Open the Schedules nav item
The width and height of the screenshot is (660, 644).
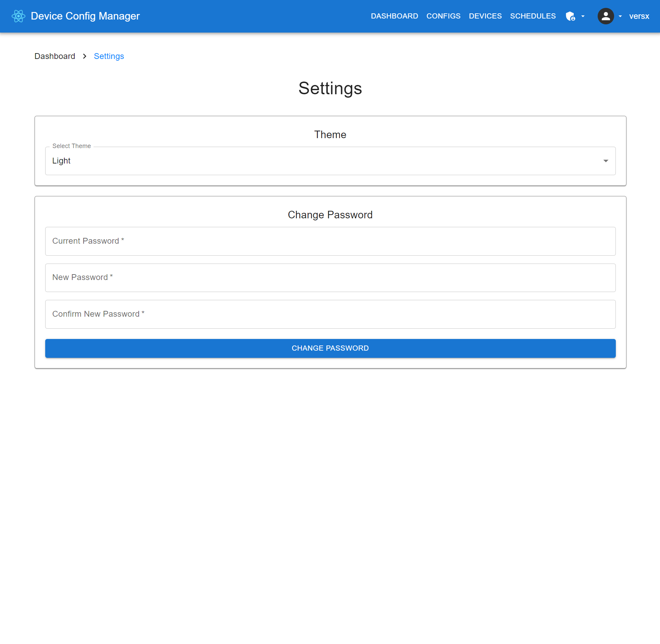point(533,16)
